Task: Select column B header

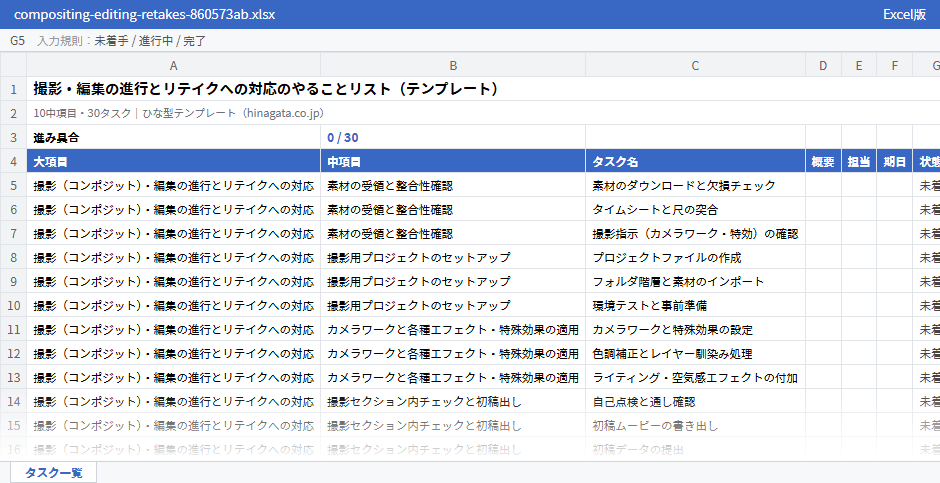Action: tap(453, 65)
